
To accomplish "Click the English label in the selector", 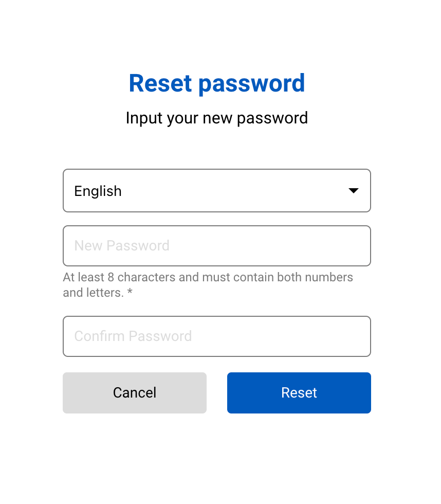I will point(98,191).
